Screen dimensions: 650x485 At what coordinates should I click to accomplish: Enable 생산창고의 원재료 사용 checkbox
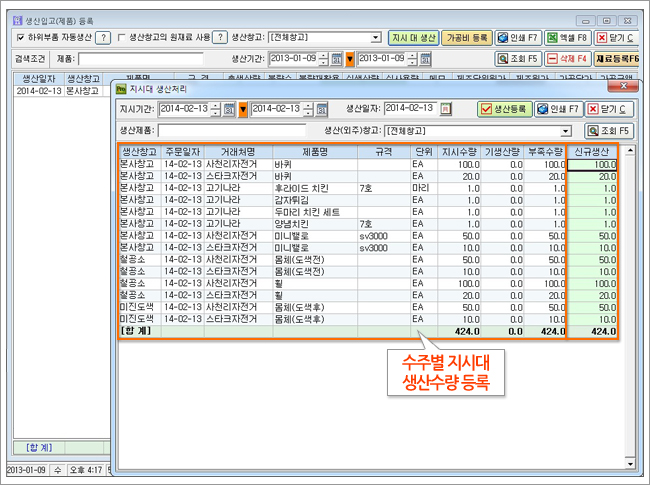(121, 38)
